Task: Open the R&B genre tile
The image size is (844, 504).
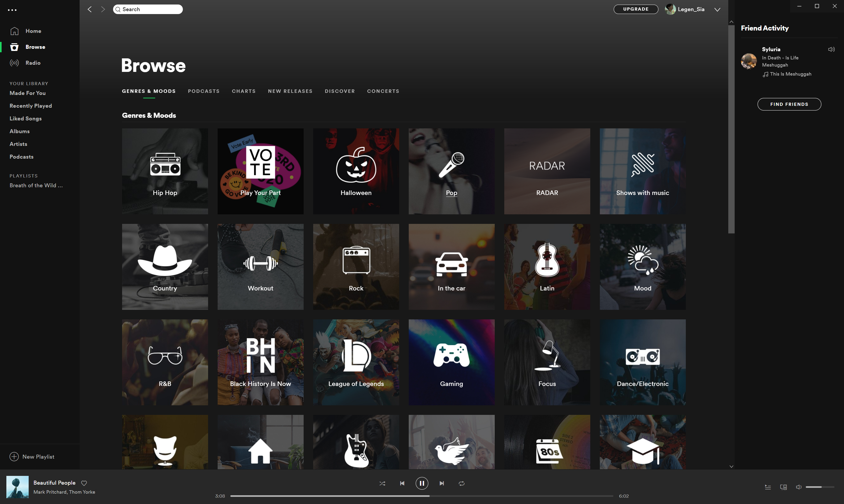Action: pyautogui.click(x=165, y=362)
